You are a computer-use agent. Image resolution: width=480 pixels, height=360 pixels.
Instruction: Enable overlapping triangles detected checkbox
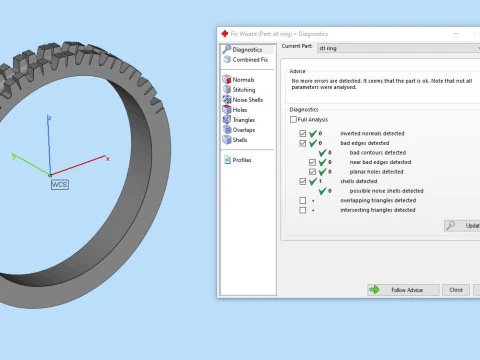pyautogui.click(x=303, y=200)
